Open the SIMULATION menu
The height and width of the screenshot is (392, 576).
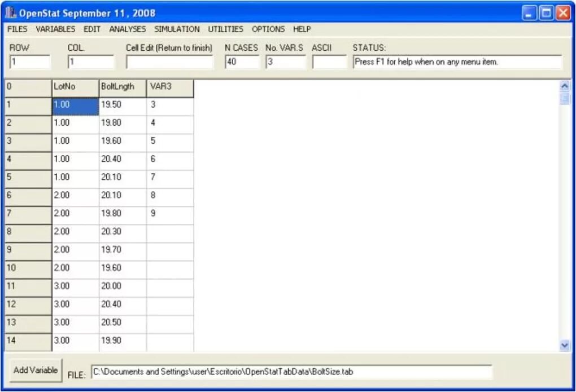pos(177,29)
